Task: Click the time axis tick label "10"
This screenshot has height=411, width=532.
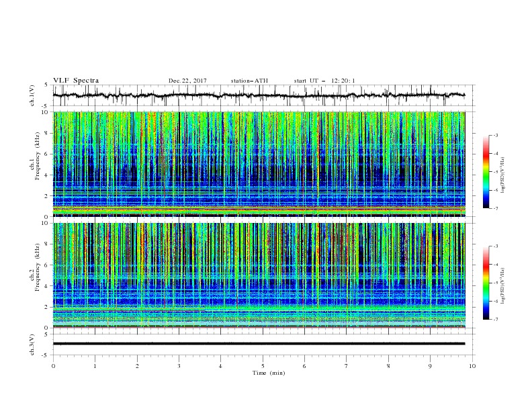Action: pos(472,366)
